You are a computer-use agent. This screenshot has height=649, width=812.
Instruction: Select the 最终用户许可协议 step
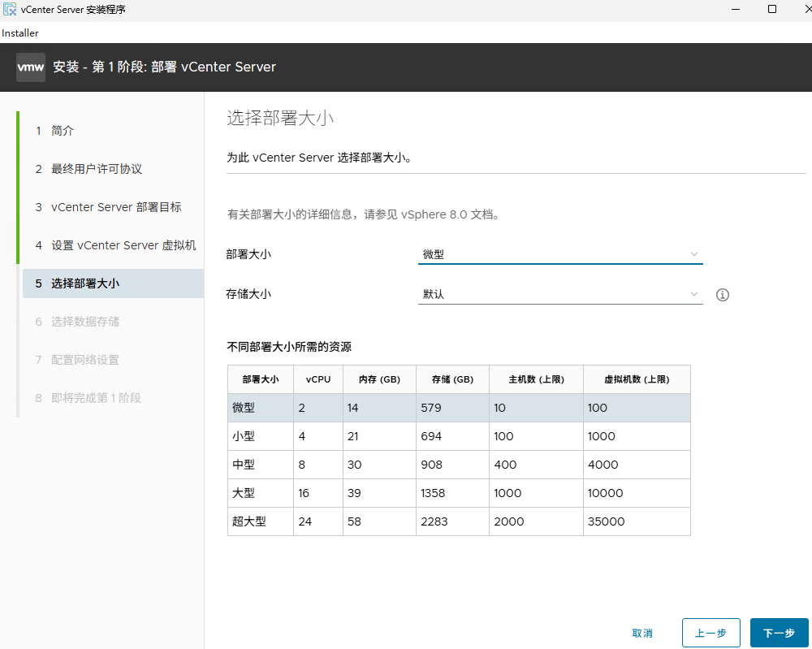[x=96, y=168]
